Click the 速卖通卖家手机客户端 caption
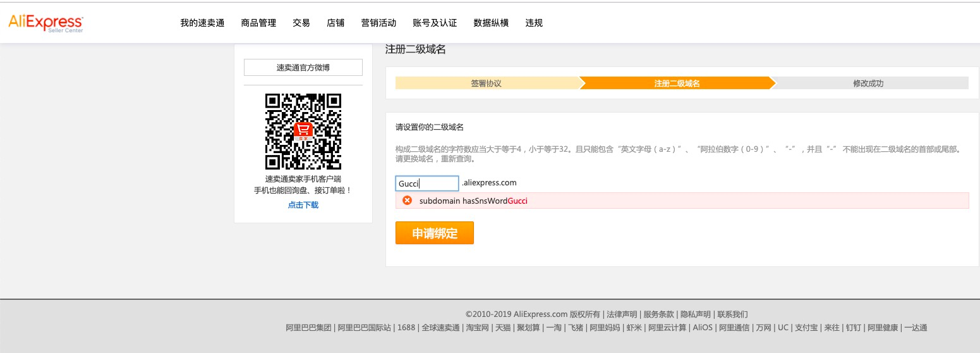Screen dimensions: 980x353 [x=303, y=179]
